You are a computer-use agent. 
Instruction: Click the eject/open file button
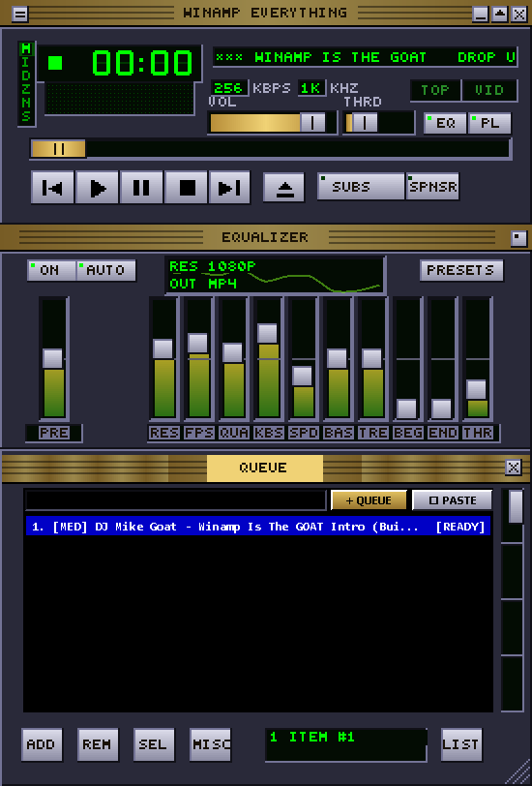284,188
